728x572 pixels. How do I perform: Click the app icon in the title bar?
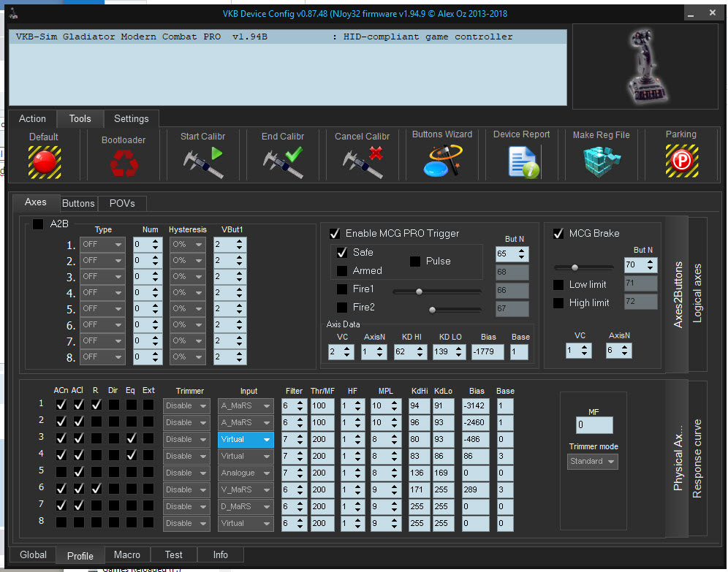point(13,13)
